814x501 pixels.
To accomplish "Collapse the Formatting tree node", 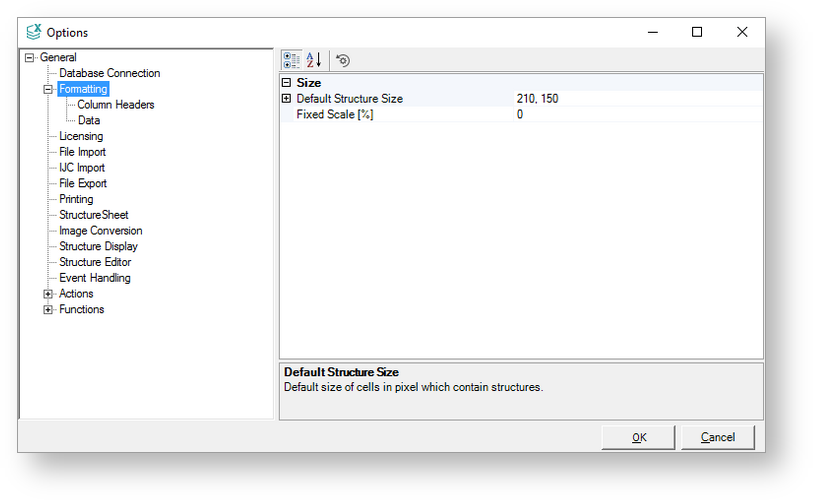I will click(48, 89).
